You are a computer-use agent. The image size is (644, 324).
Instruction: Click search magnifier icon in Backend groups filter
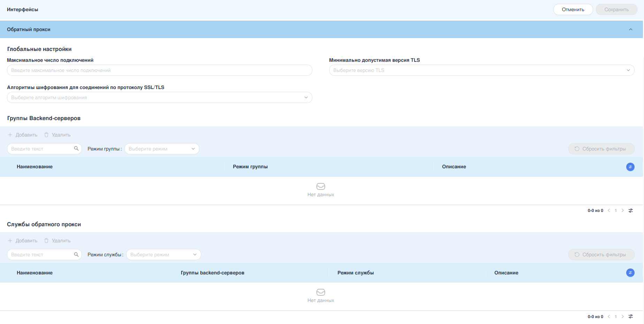[x=76, y=149]
